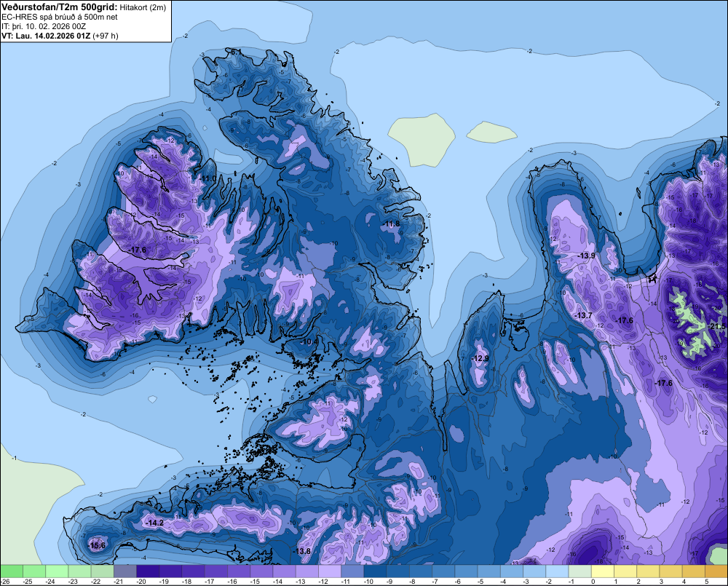728x586 pixels.
Task: Select the bright green legend swatch above -26
Action: point(11,571)
